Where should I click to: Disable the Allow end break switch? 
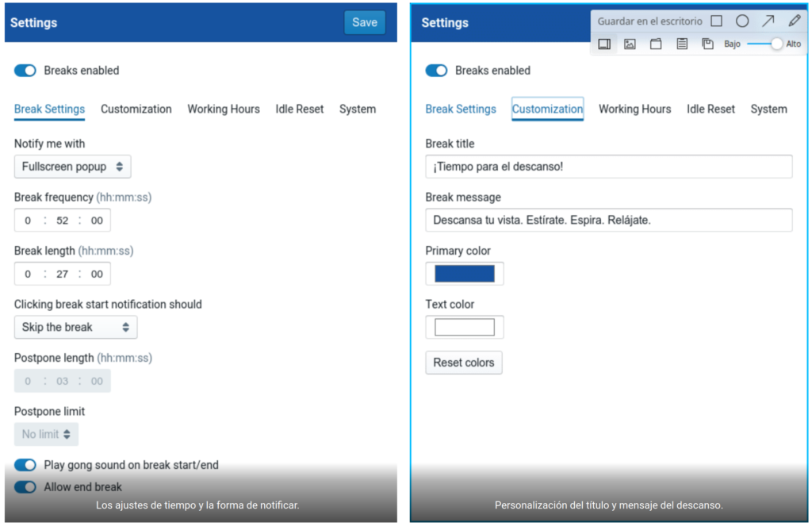(x=25, y=487)
